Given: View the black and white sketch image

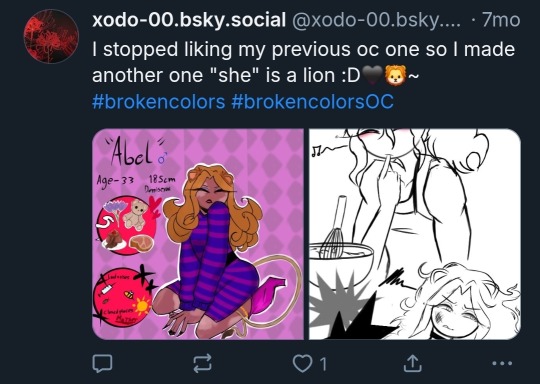Looking at the screenshot, I should (x=415, y=234).
